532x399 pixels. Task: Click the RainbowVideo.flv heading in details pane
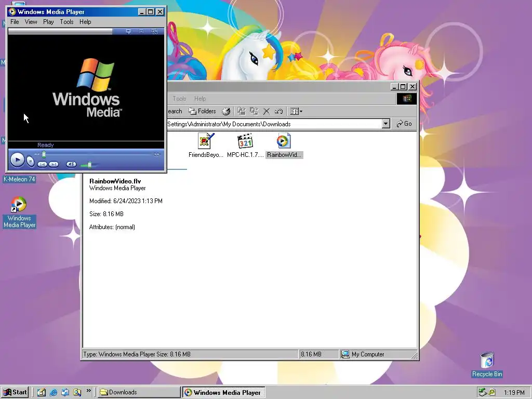click(115, 181)
